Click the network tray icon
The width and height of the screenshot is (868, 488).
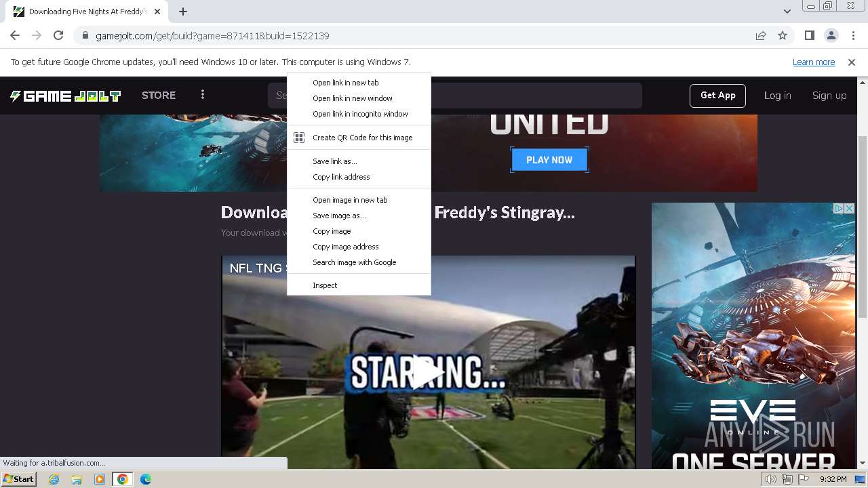pyautogui.click(x=787, y=479)
